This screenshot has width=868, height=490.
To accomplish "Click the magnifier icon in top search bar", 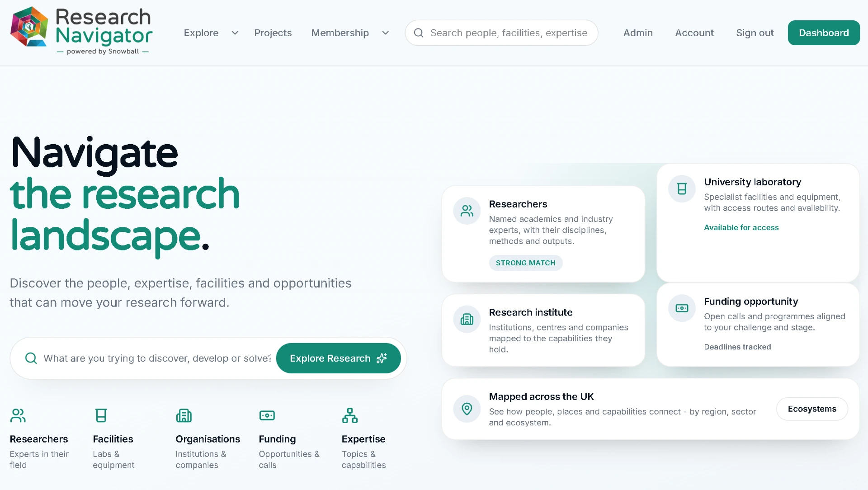I will click(419, 33).
